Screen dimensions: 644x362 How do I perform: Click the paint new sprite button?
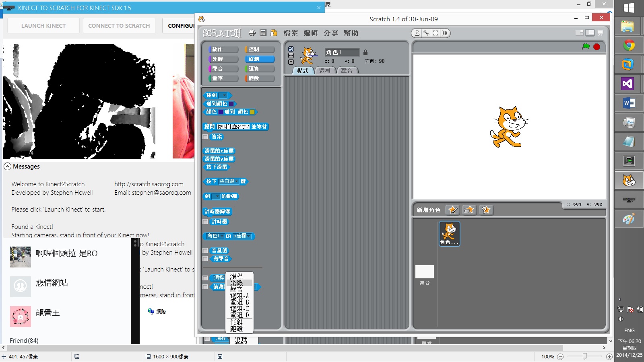[452, 210]
